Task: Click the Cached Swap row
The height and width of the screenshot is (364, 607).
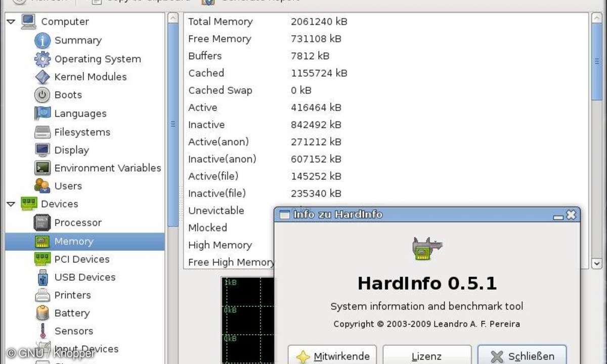Action: [386, 90]
